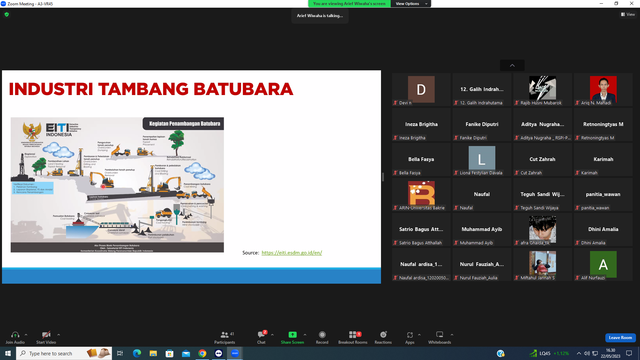Screen dimensions: 640x360
Task: Click the green Share Screen icon
Action: point(292,335)
